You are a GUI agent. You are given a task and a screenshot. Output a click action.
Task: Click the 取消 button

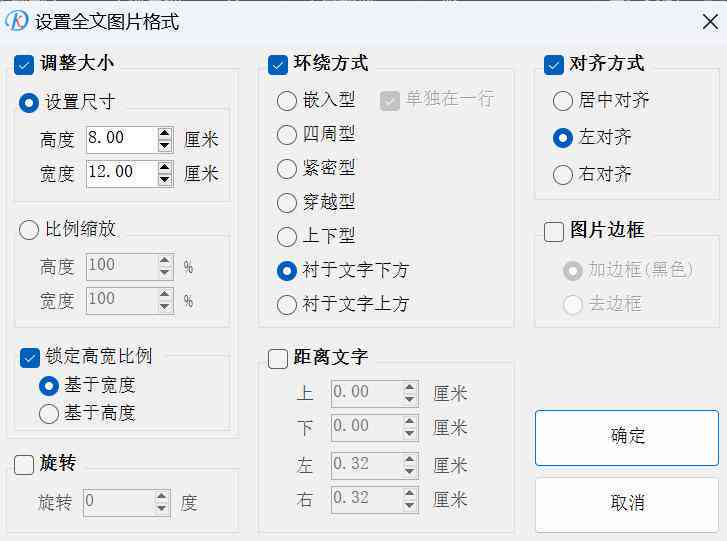click(x=627, y=503)
